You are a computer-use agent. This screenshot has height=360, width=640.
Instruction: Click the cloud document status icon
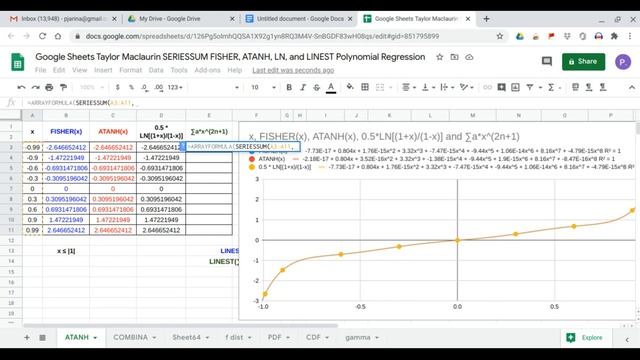coord(469,57)
